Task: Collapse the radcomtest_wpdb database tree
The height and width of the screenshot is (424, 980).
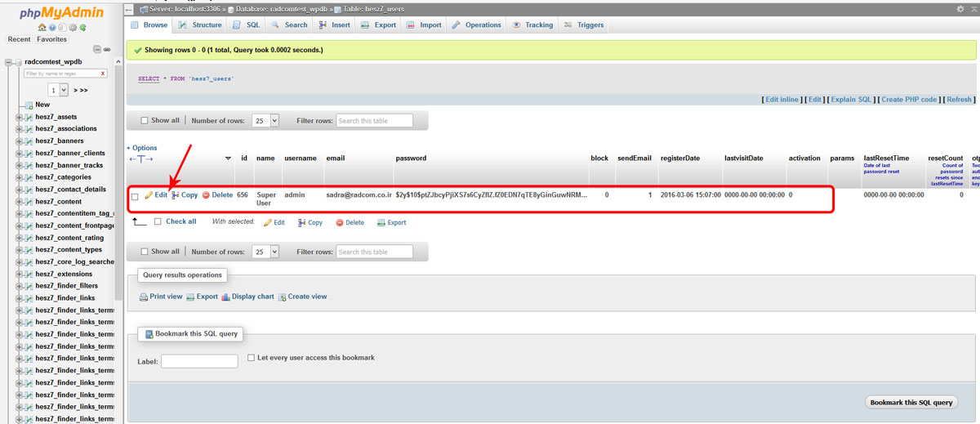Action: (8, 62)
